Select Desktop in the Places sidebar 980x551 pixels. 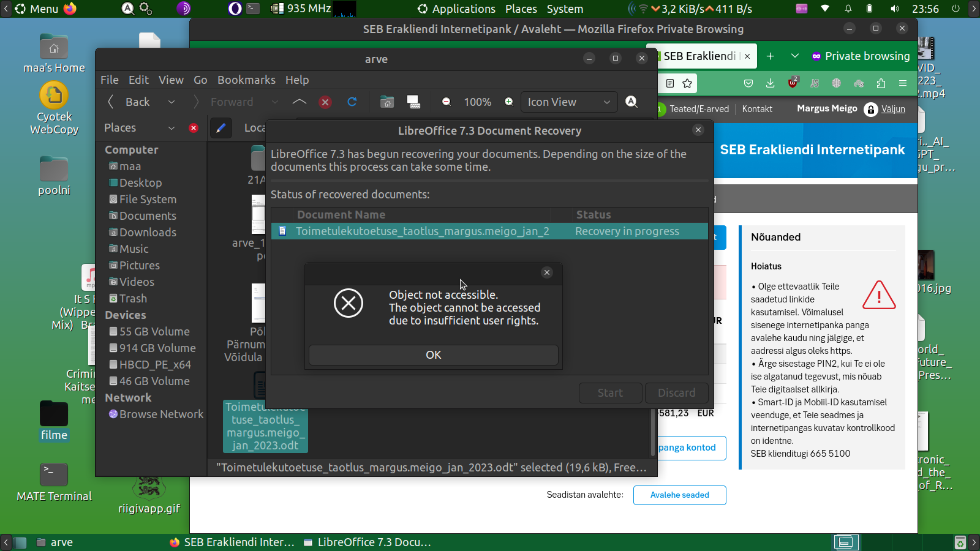coord(135,183)
